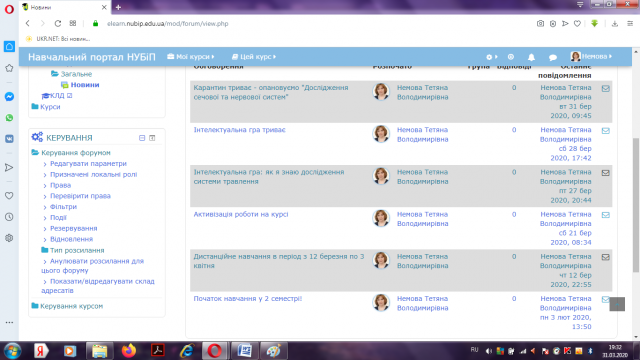Image resolution: width=640 pixels, height=360 pixels.
Task: Open messages chat bubble in portal header
Action: click(x=553, y=57)
